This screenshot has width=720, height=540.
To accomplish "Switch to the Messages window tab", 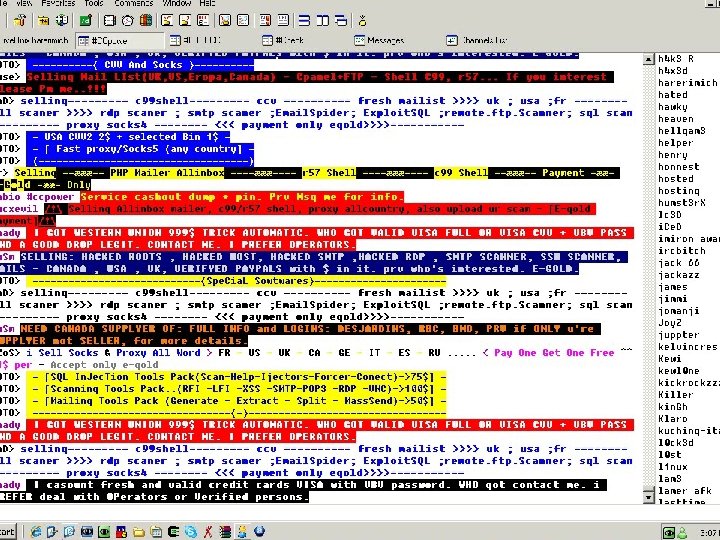I will [x=379, y=40].
